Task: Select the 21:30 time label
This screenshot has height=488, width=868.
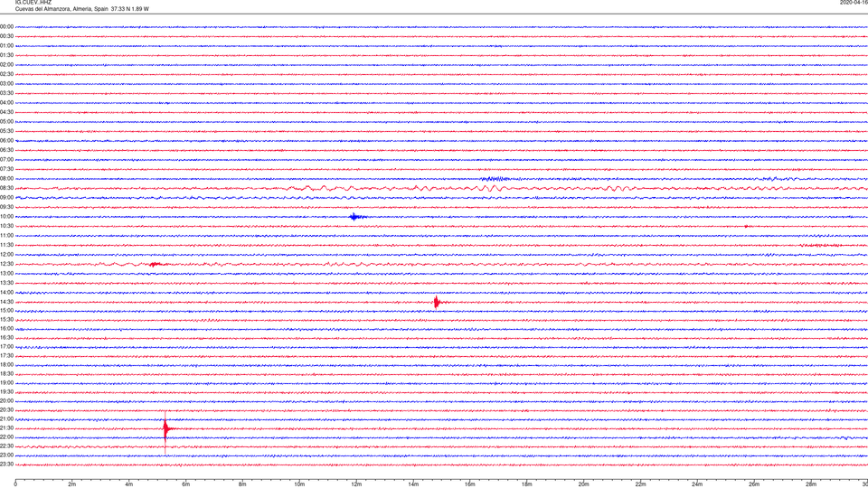Action: (6, 427)
